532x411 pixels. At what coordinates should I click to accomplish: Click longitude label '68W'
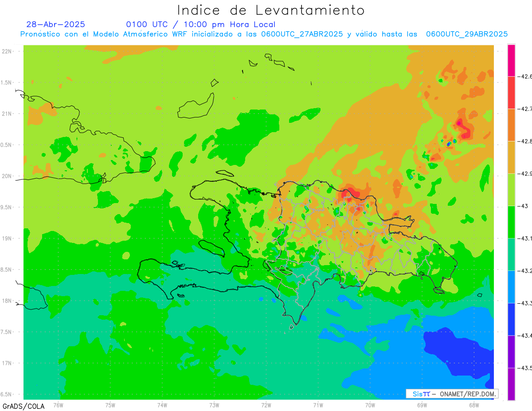474,404
